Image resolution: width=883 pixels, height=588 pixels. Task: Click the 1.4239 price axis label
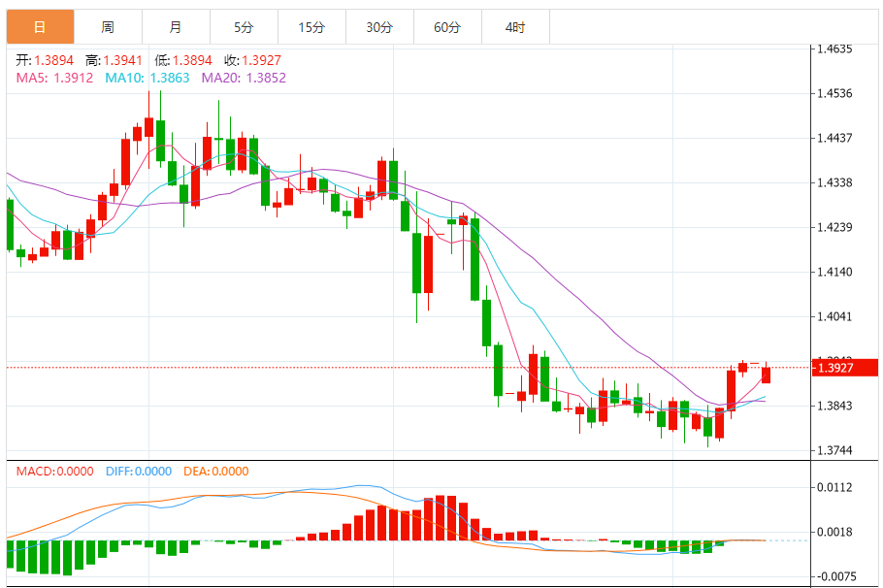tap(834, 228)
